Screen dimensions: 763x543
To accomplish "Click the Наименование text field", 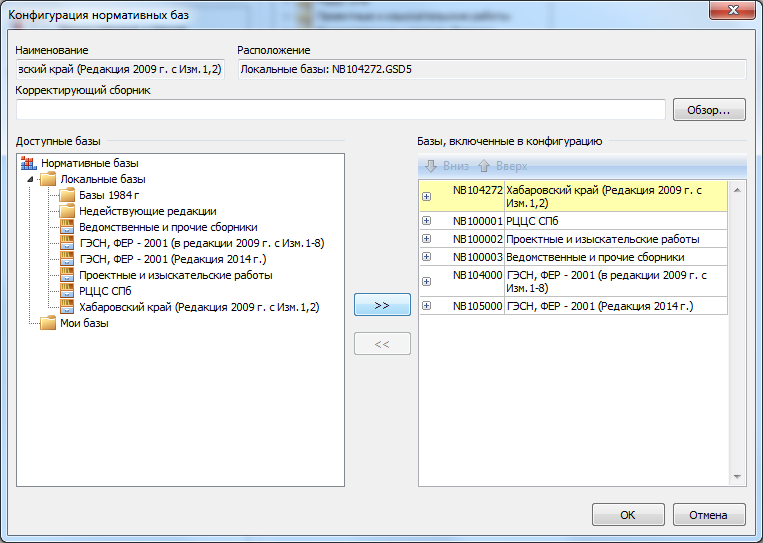I will (x=120, y=70).
